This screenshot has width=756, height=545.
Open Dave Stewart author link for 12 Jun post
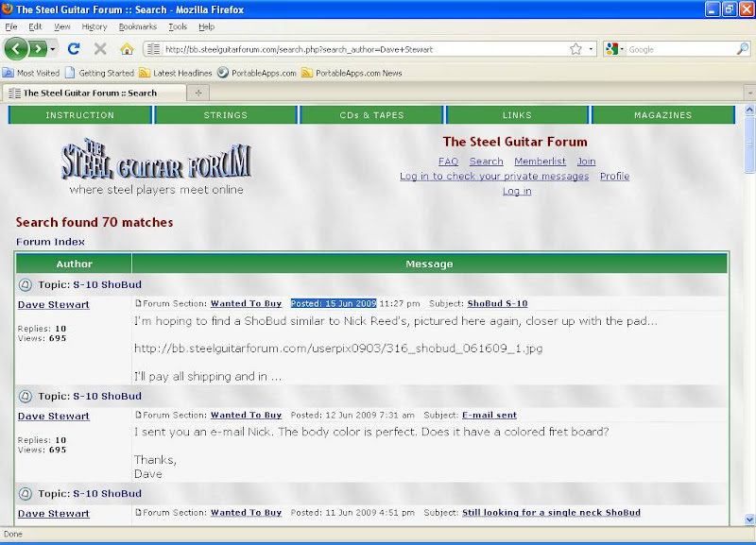coord(54,416)
